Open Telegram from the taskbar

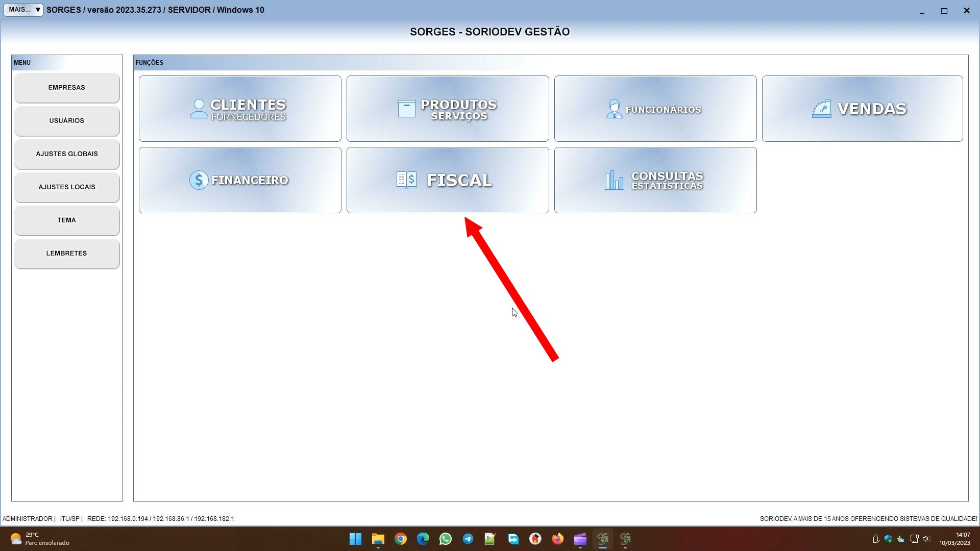468,539
